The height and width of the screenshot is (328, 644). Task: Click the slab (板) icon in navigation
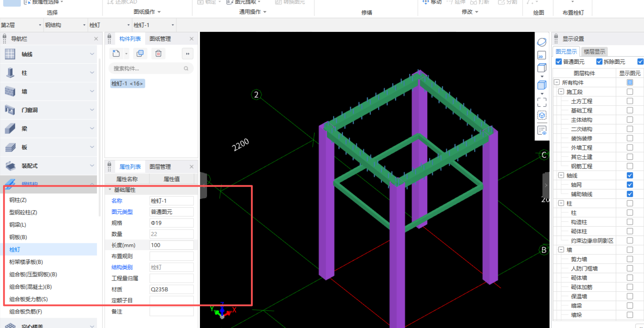[10, 147]
